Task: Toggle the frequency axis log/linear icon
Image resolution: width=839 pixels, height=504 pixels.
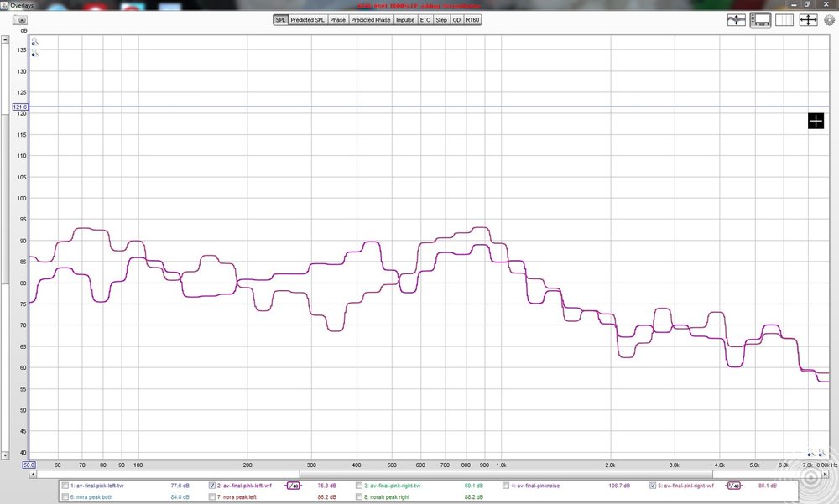Action: coord(784,20)
